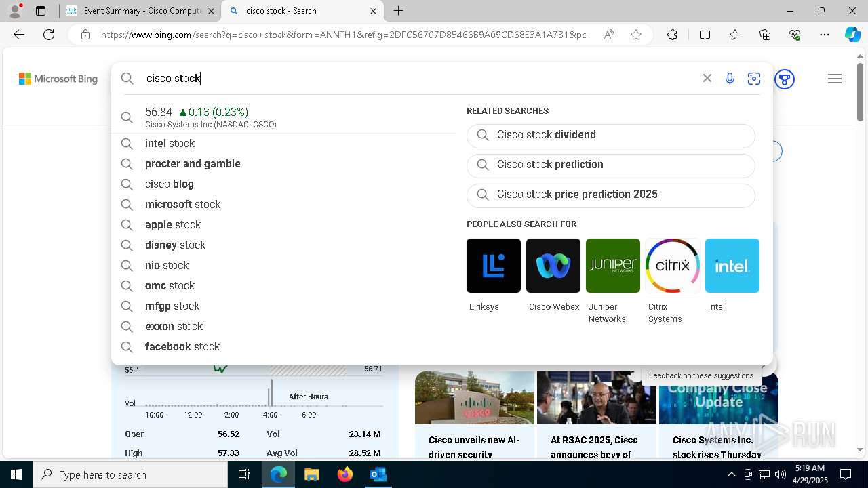Open notification center icon
The width and height of the screenshot is (868, 488).
click(x=846, y=474)
